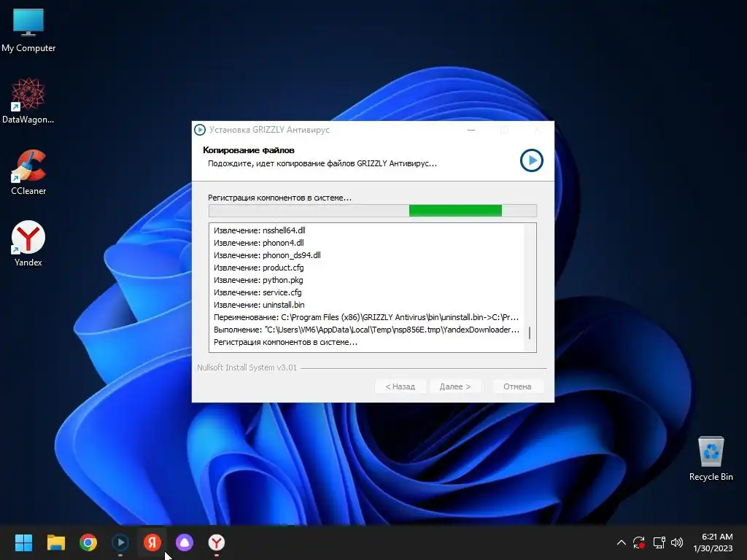Click the disabled Далее button
Viewport: 747px width, 560px height.
(x=455, y=386)
